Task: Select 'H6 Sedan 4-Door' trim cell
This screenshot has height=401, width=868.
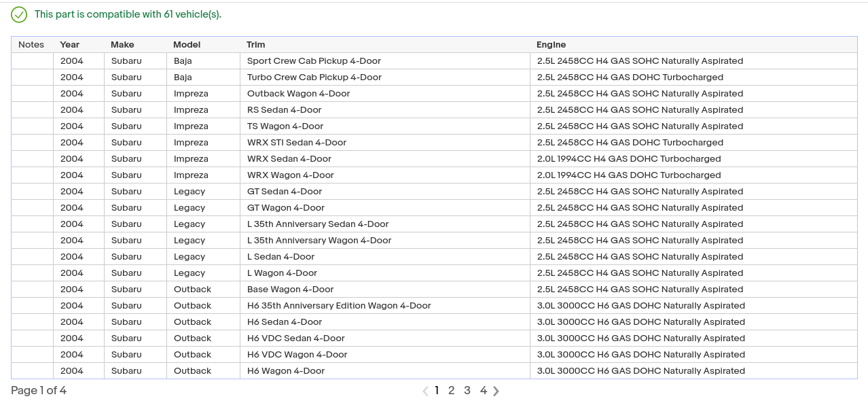Action: 385,322
